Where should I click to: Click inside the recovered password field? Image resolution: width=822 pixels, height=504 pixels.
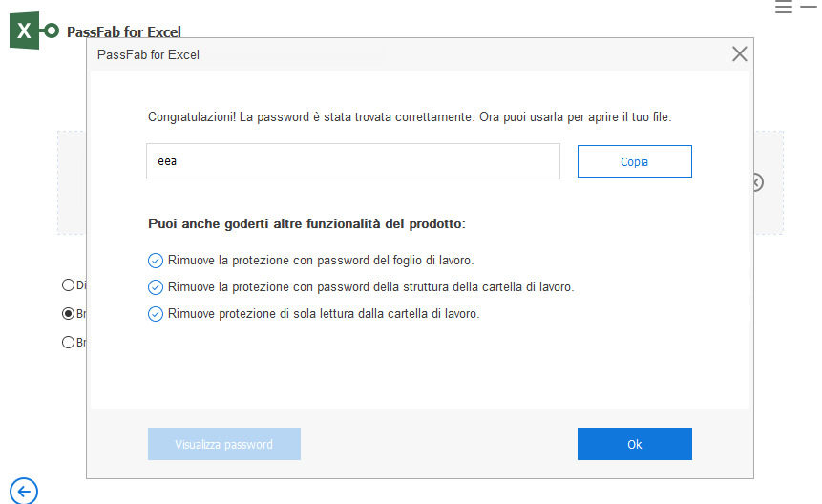coord(353,161)
